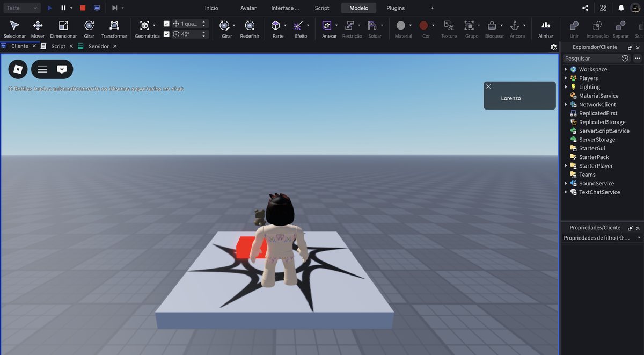
Task: Close the Propriedades/Cliente panel
Action: point(638,228)
